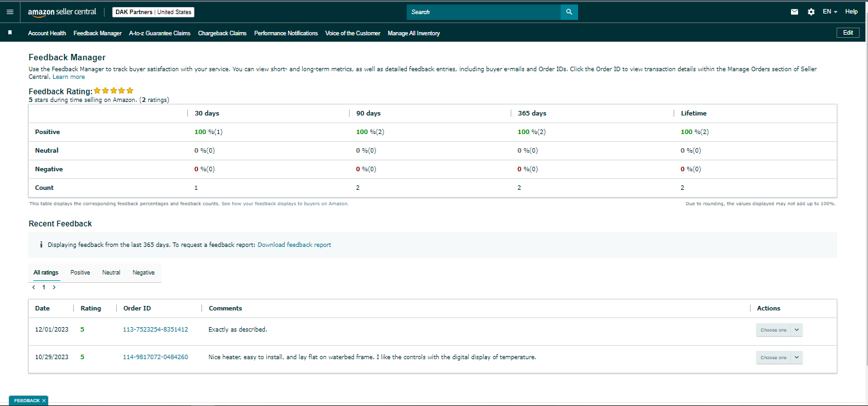Click the Positive row label
Image resolution: width=868 pixels, height=406 pixels.
(47, 132)
